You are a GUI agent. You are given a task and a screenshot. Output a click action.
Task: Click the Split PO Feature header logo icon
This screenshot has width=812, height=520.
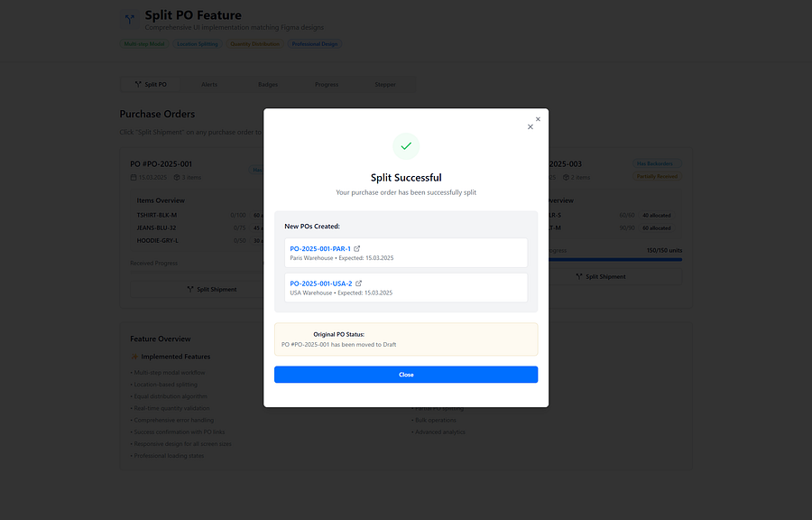pyautogui.click(x=129, y=20)
